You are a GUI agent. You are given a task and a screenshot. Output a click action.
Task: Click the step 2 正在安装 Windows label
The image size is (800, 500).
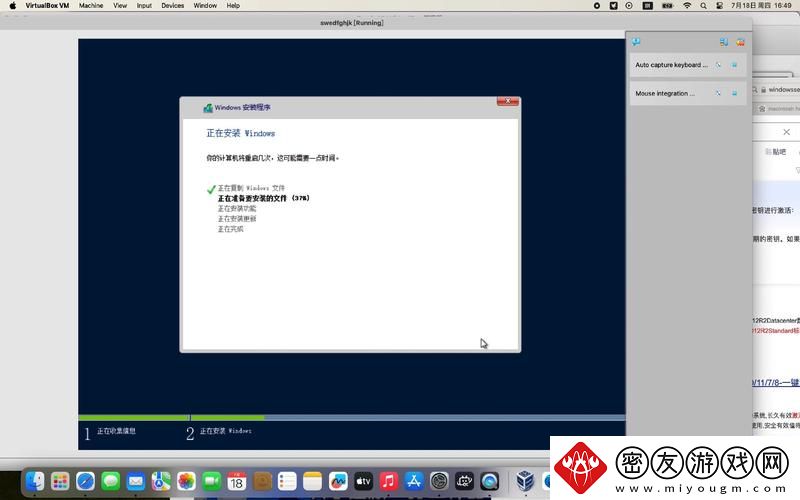click(x=226, y=431)
